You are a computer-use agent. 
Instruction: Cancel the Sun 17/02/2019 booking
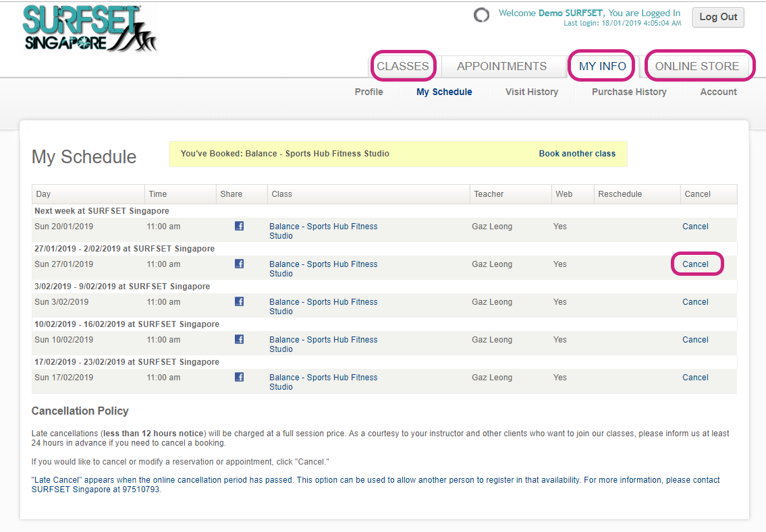coord(695,378)
